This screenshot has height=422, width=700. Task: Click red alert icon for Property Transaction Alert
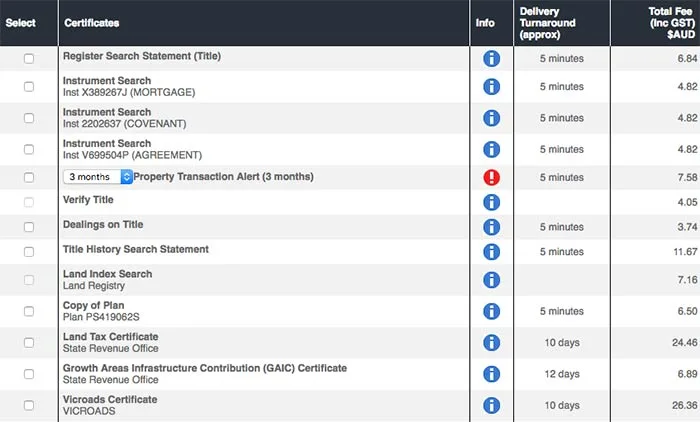[491, 178]
